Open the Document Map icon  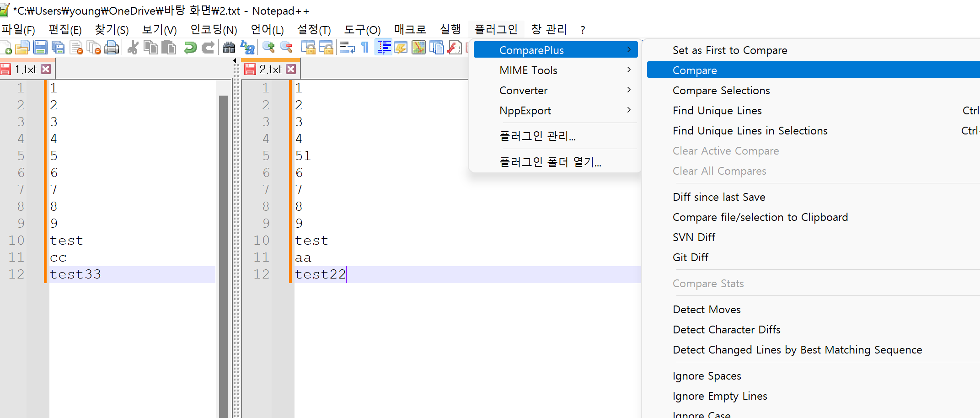pyautogui.click(x=419, y=48)
